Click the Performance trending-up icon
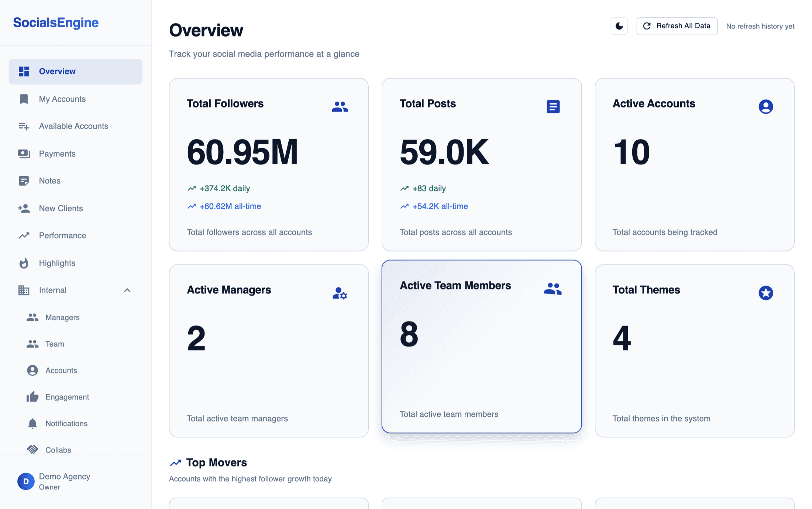The height and width of the screenshot is (509, 812). (24, 236)
